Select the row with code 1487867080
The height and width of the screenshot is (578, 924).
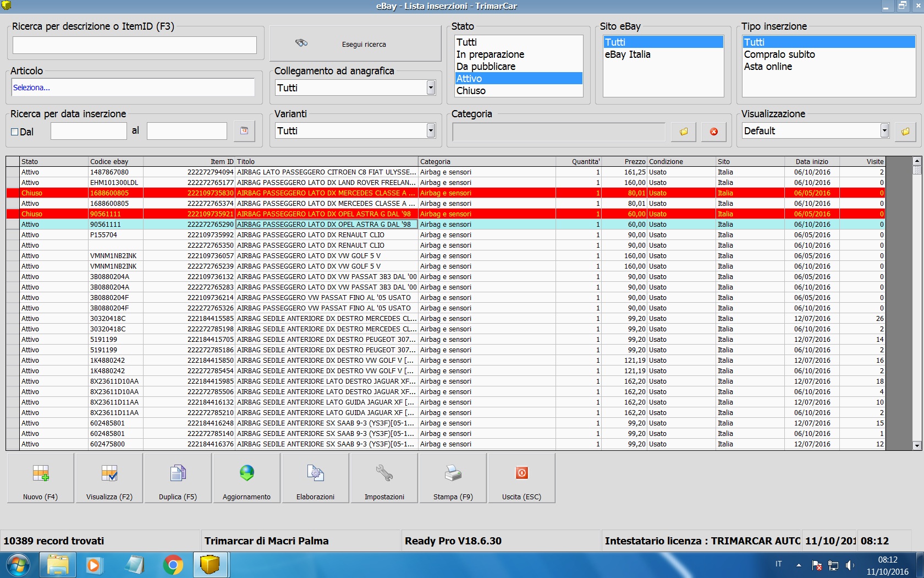click(x=446, y=172)
